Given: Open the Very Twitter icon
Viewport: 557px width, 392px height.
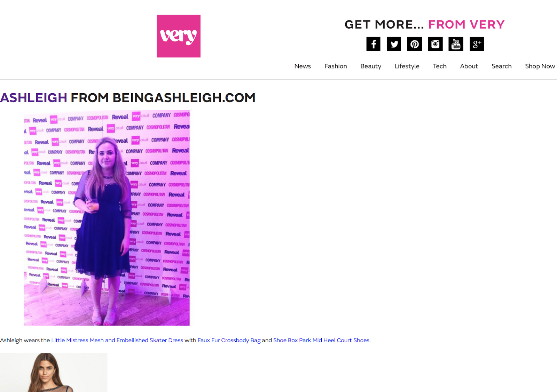Looking at the screenshot, I should 394,44.
